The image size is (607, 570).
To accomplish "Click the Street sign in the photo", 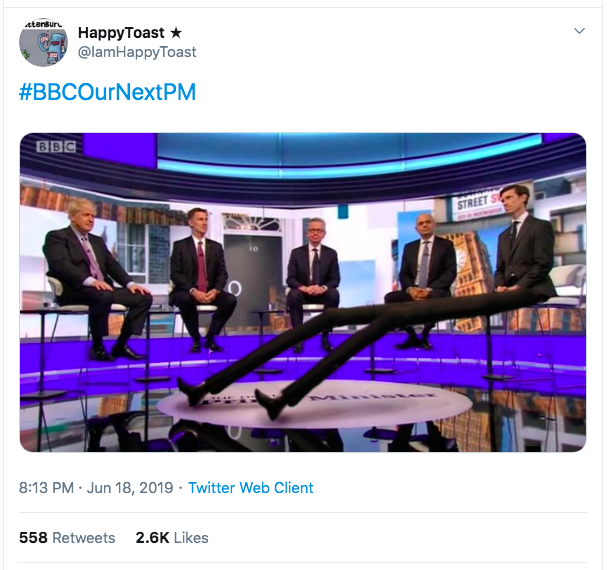I will pos(475,202).
